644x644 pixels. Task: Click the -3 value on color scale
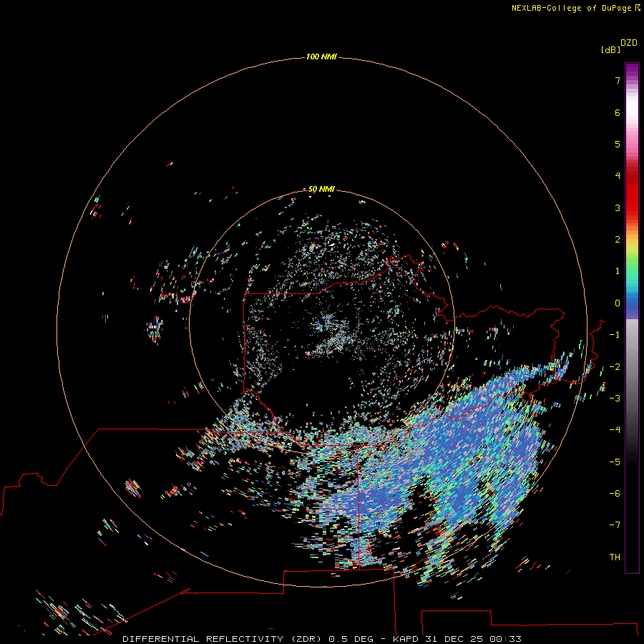point(615,399)
